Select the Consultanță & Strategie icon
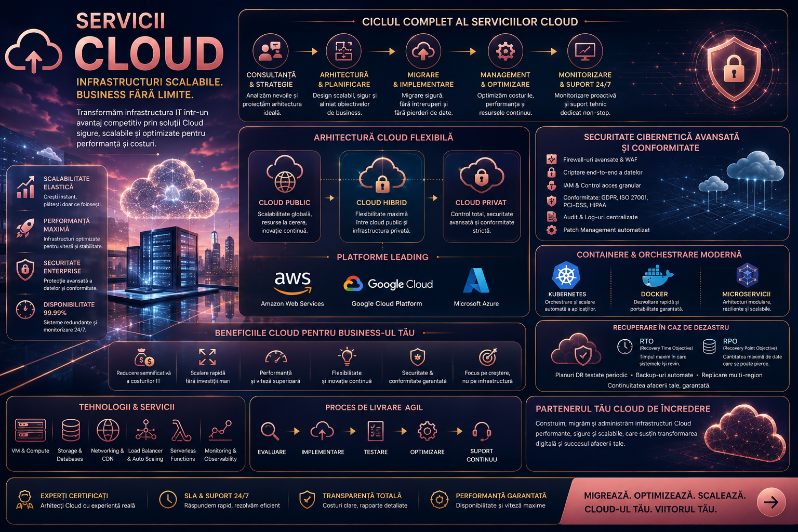 270,51
